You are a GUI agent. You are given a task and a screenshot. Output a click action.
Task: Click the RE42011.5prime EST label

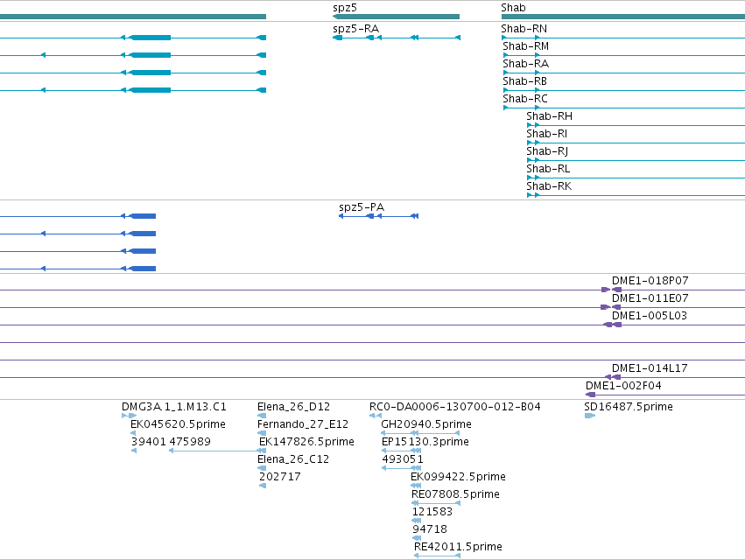point(458,547)
